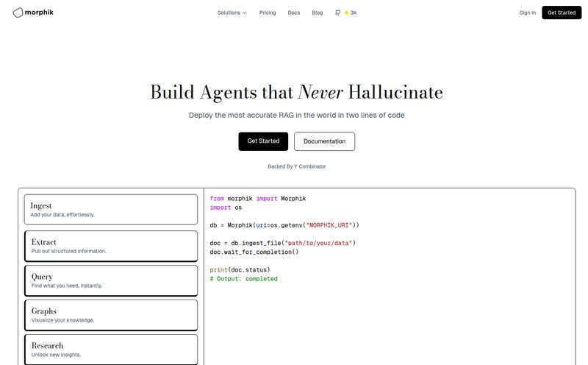Click the Backed By Y Combinator text
The width and height of the screenshot is (588, 365).
[297, 166]
